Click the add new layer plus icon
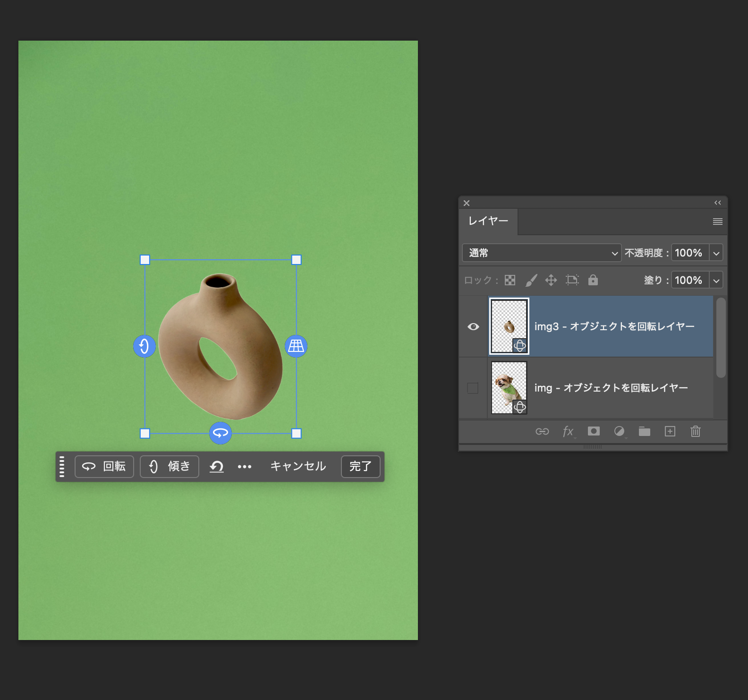Screen dimensions: 748x700 [x=670, y=431]
